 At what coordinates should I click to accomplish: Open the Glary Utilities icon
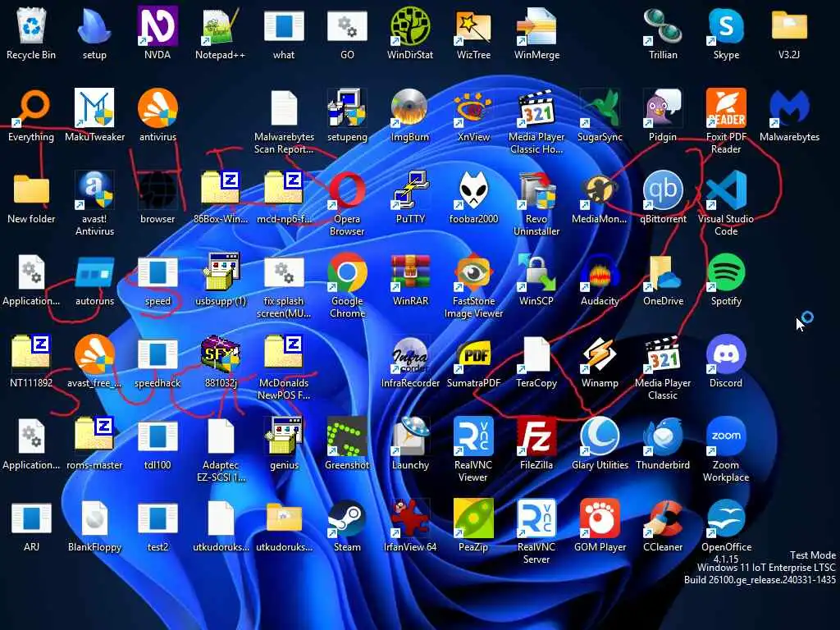pos(600,436)
